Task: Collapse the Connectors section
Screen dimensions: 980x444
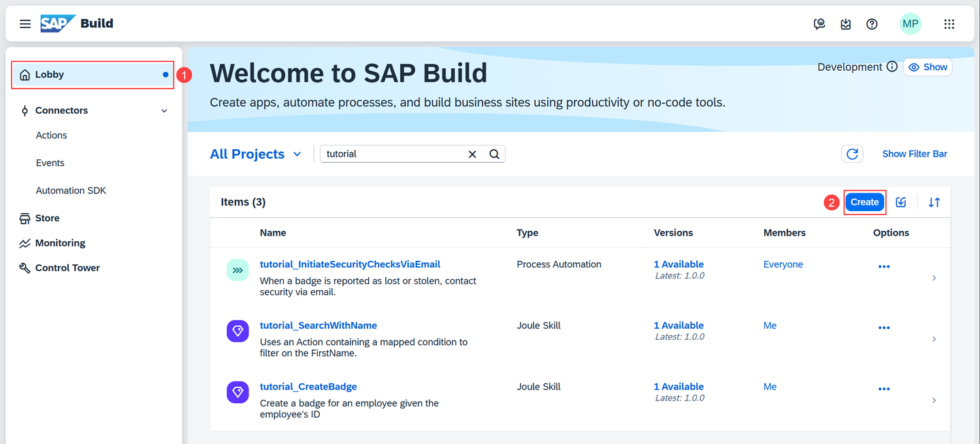Action: pos(164,110)
